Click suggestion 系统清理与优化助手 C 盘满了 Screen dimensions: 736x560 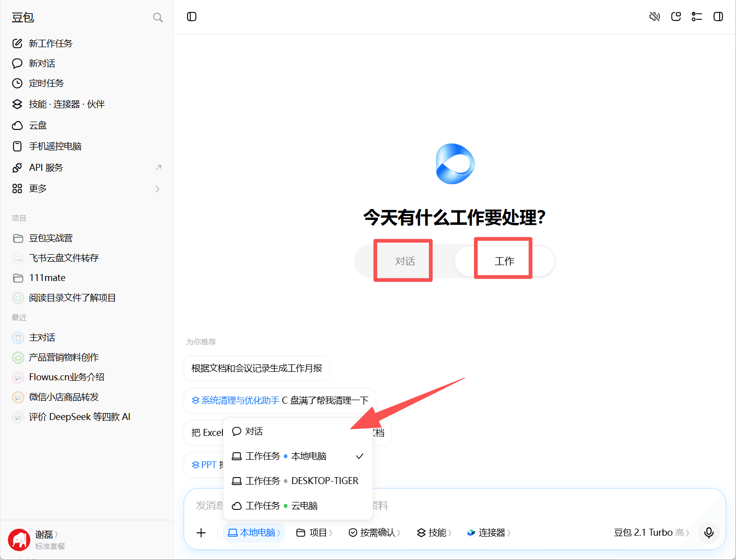pyautogui.click(x=280, y=401)
